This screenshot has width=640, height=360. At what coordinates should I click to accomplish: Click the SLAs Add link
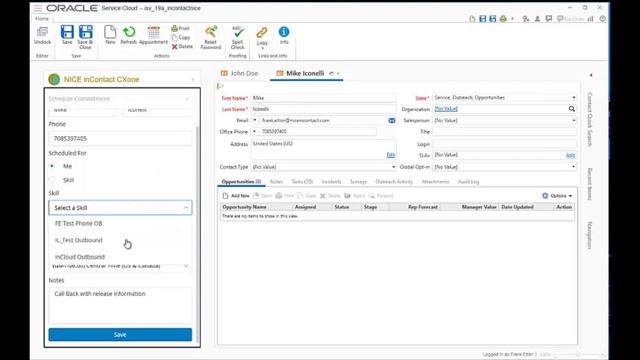570,156
